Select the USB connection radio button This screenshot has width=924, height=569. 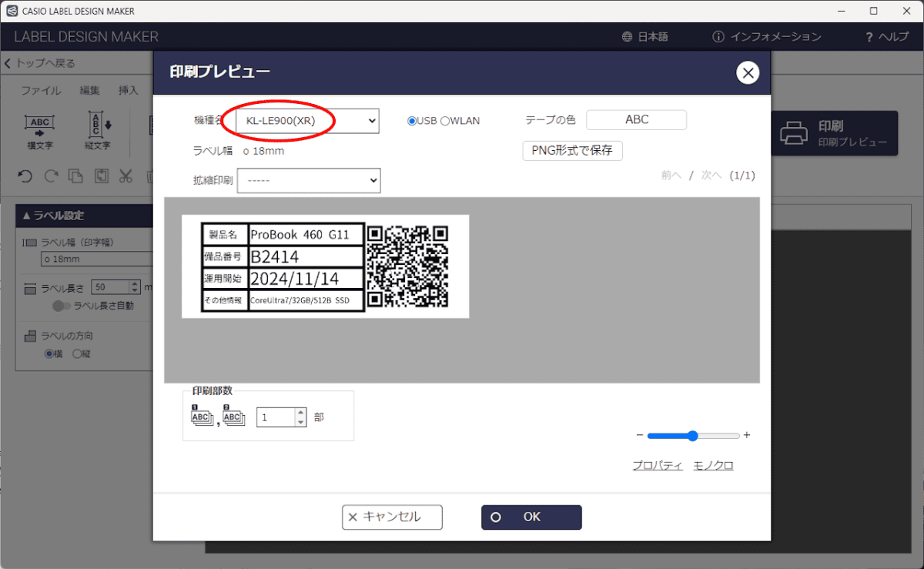(412, 121)
